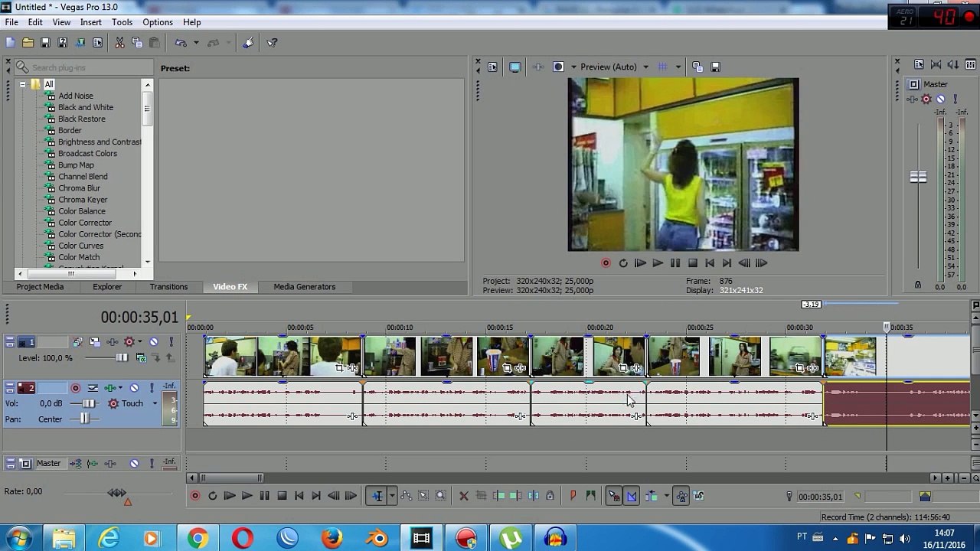Open track 1 Track FX icon

click(112, 342)
